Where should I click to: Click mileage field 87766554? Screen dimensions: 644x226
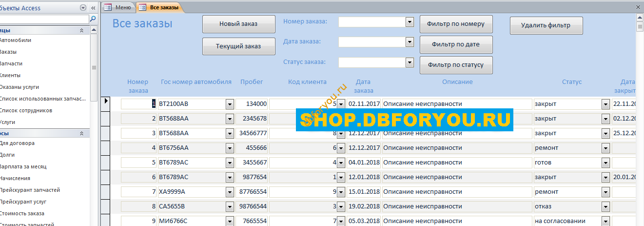(x=252, y=192)
